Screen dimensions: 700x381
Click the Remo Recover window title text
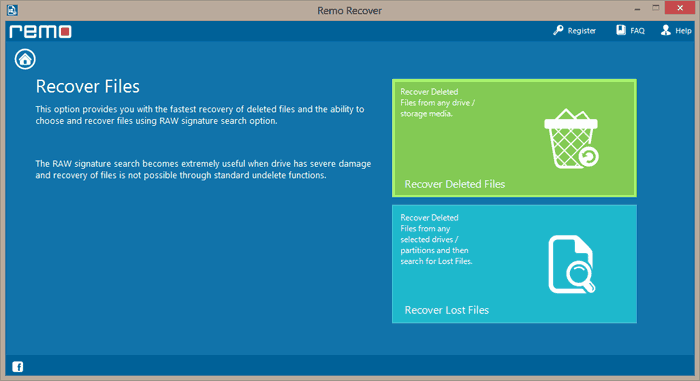350,11
